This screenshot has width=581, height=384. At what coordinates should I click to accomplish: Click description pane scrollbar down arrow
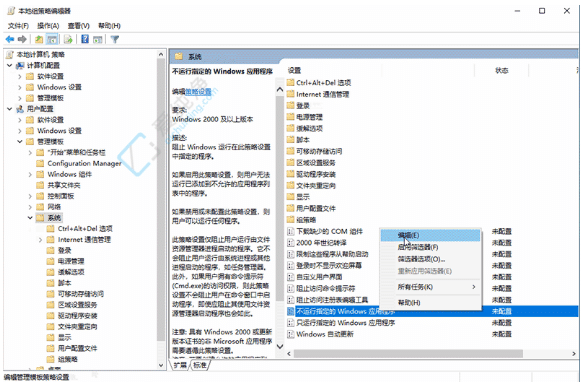[280, 347]
